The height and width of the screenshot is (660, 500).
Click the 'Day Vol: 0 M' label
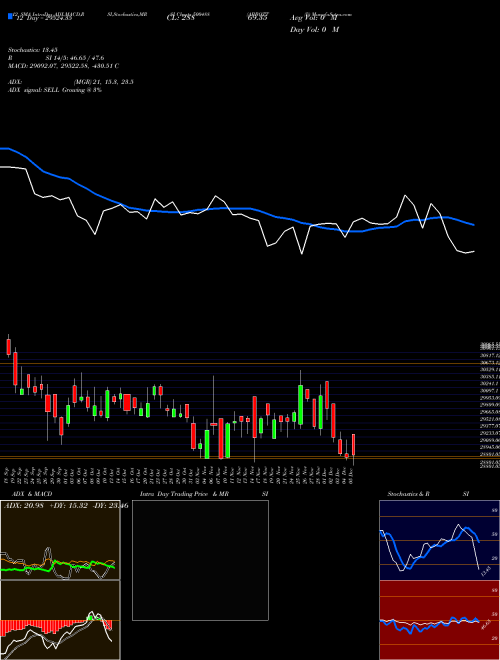click(x=314, y=30)
